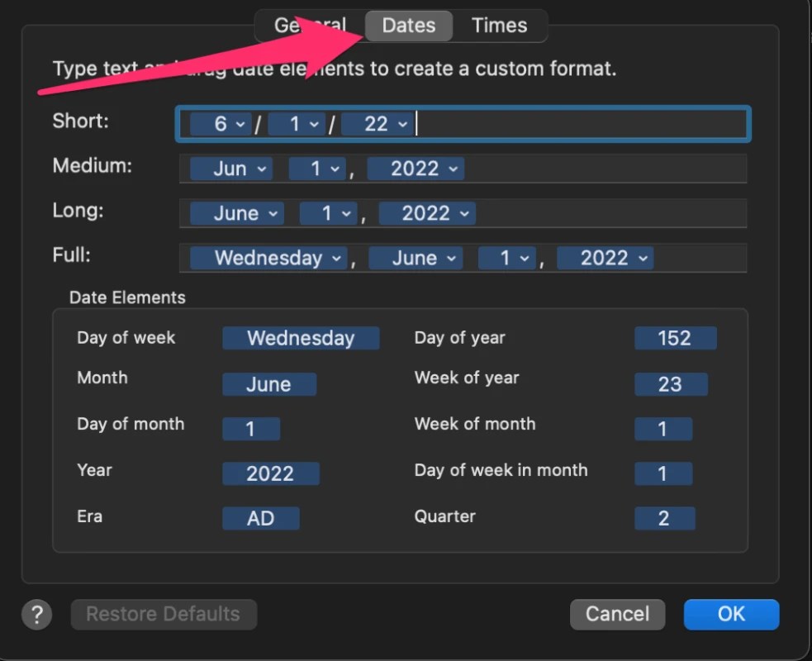Select the Dates tab
812x661 pixels.
[x=408, y=26]
